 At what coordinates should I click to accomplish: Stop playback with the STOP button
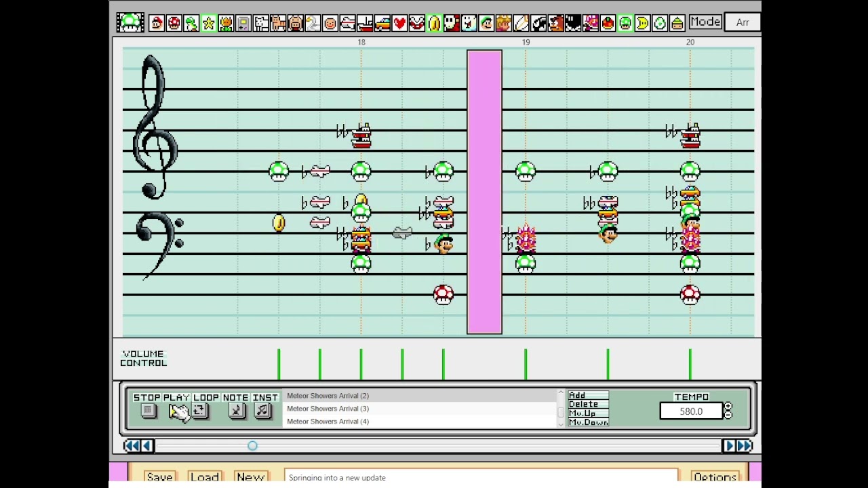click(149, 411)
